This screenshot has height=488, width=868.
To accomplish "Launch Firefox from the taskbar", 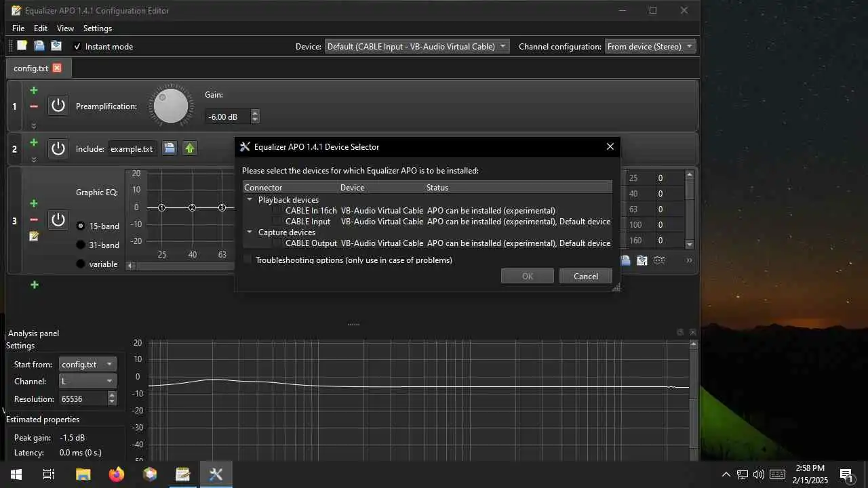I will (x=117, y=474).
